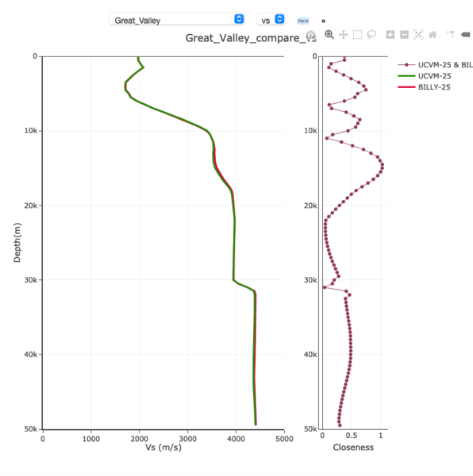Click the Great_Valley_compare_vs plot title
Image resolution: width=473 pixels, height=476 pixels.
pyautogui.click(x=251, y=38)
